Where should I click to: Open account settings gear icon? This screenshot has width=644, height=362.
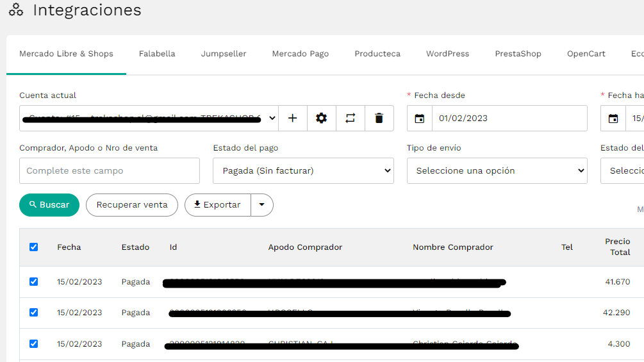[321, 118]
